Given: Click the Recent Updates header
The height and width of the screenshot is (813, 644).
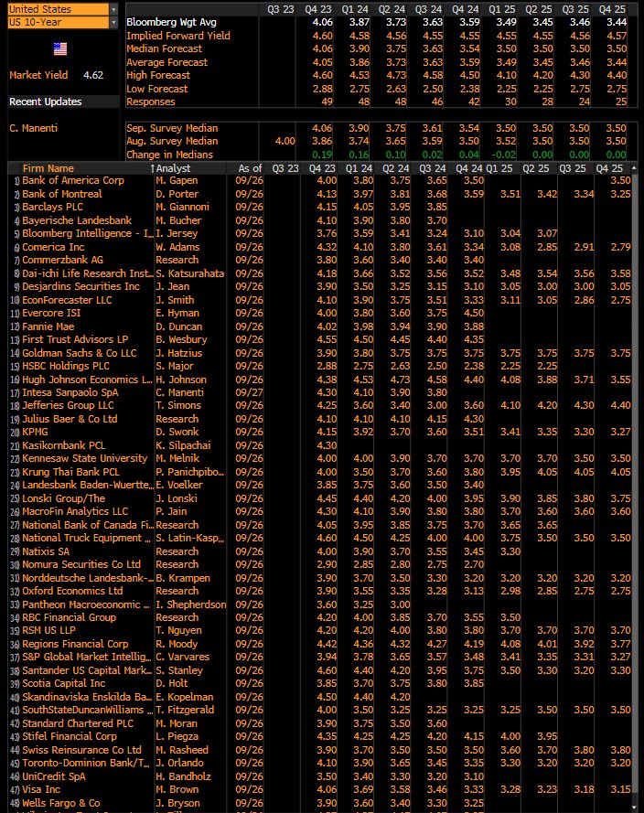Looking at the screenshot, I should tap(46, 102).
